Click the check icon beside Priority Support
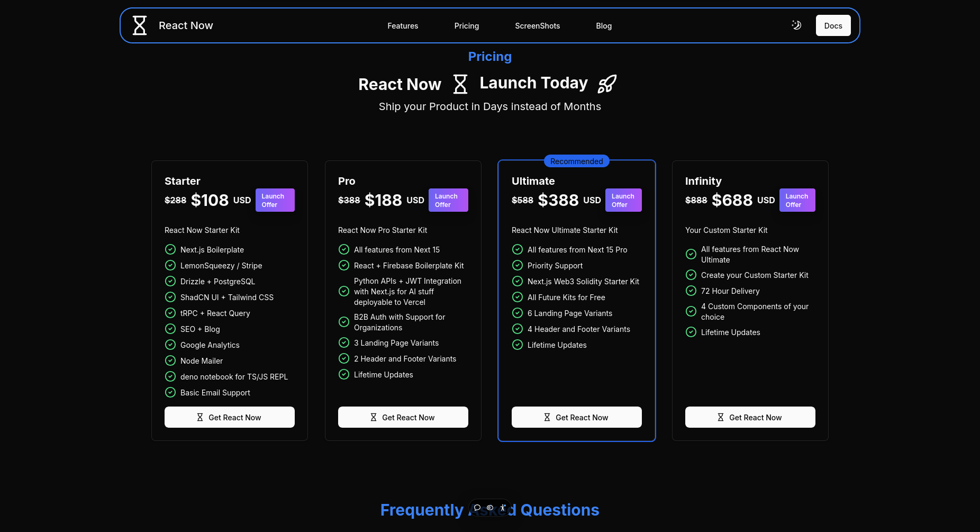 point(518,265)
